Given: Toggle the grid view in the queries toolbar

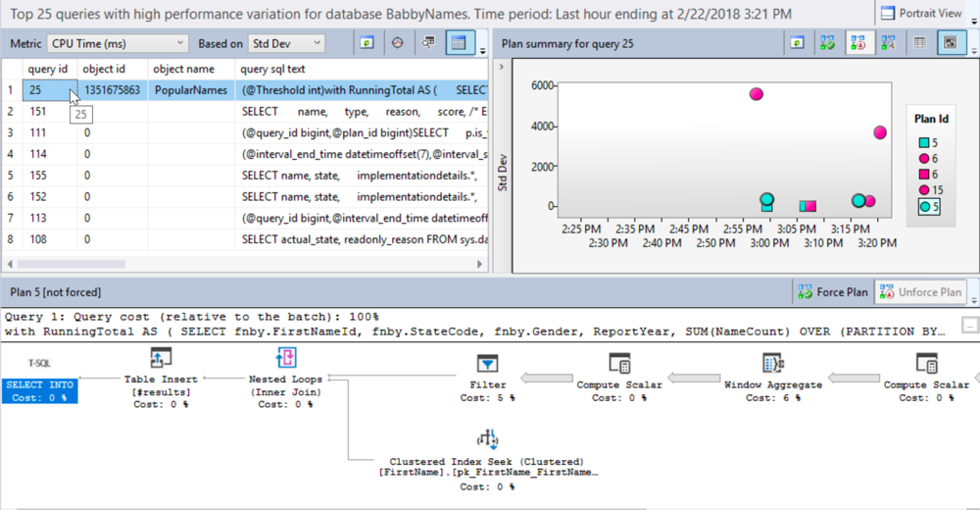Looking at the screenshot, I should click(457, 43).
